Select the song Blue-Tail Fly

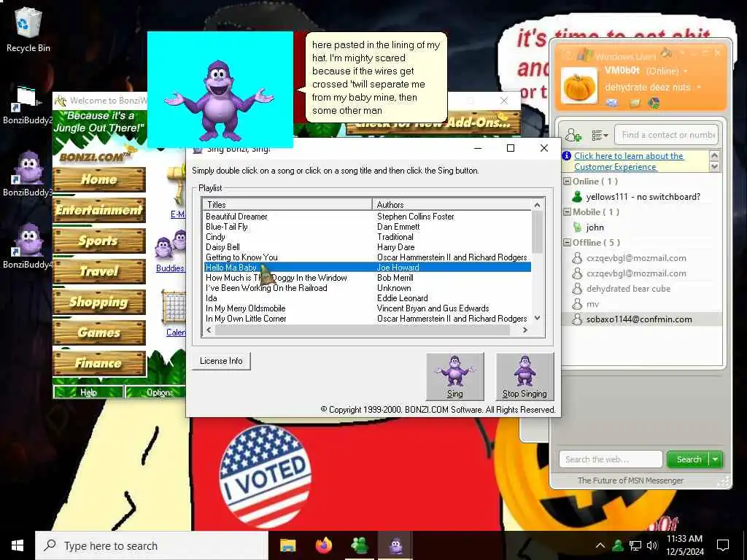tap(227, 227)
